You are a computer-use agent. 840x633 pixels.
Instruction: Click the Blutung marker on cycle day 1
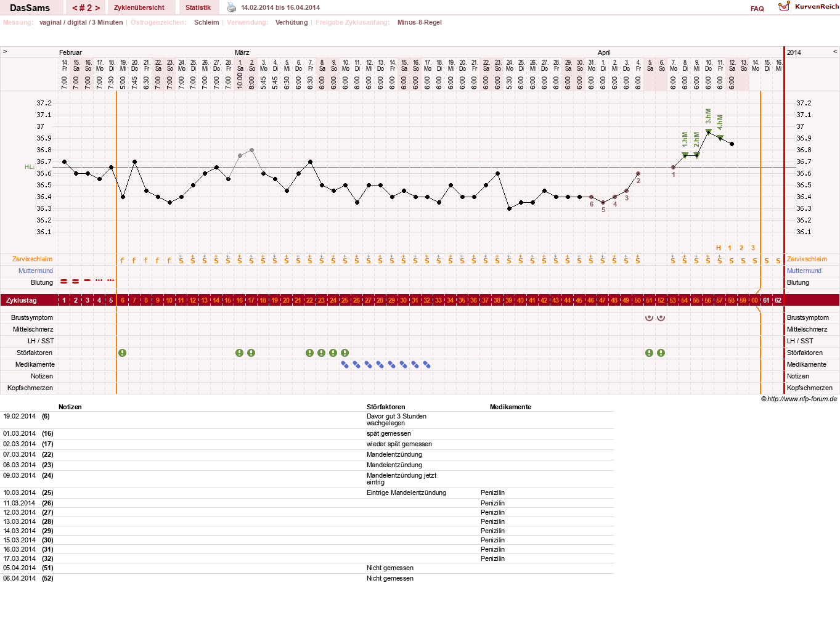coord(64,281)
